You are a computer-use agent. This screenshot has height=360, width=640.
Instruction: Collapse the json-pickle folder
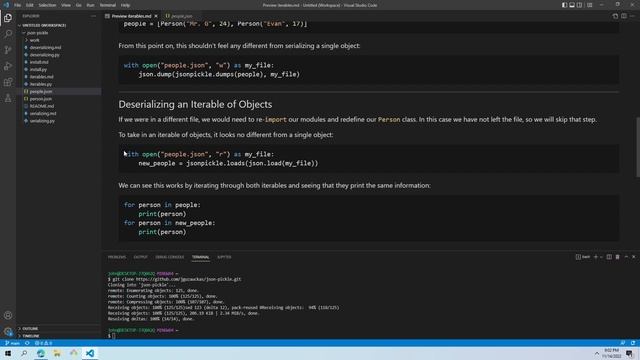point(37,33)
